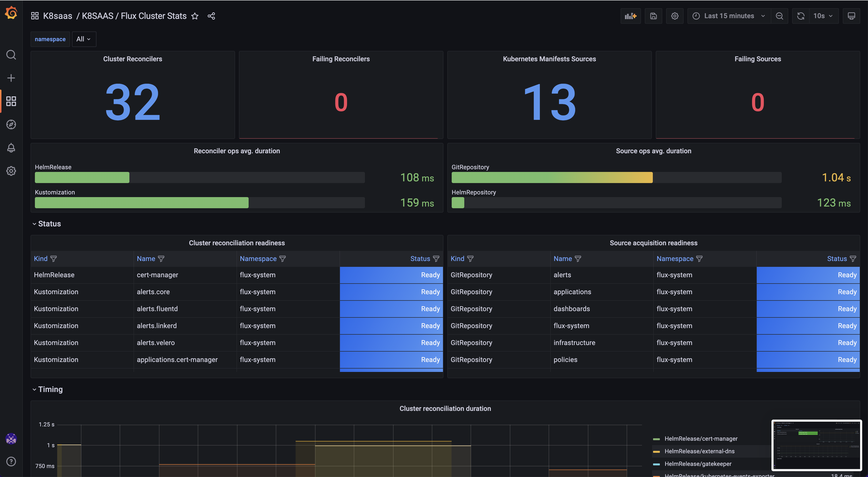Viewport: 868px width, 477px height.
Task: Click applications.cert-manager row name
Action: 177,360
